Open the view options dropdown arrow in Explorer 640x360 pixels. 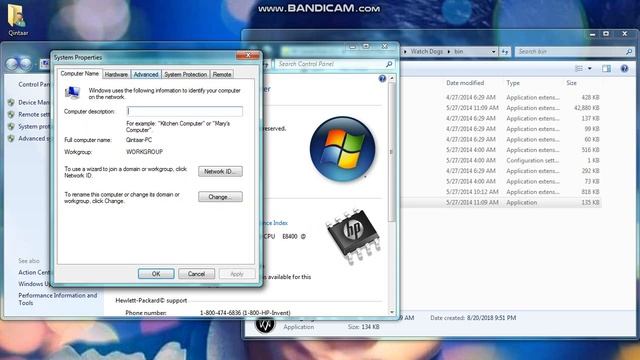[590, 69]
